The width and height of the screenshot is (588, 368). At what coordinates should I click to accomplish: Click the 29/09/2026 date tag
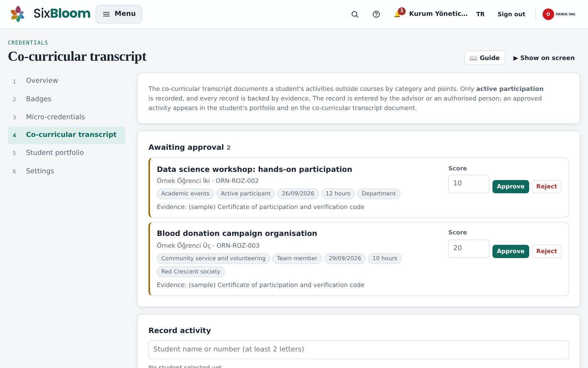(x=345, y=258)
